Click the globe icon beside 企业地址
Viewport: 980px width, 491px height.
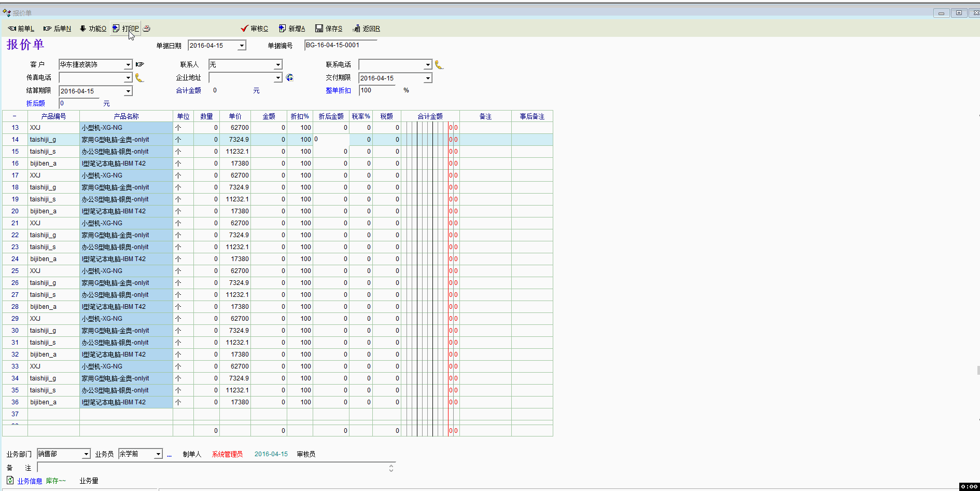click(289, 77)
